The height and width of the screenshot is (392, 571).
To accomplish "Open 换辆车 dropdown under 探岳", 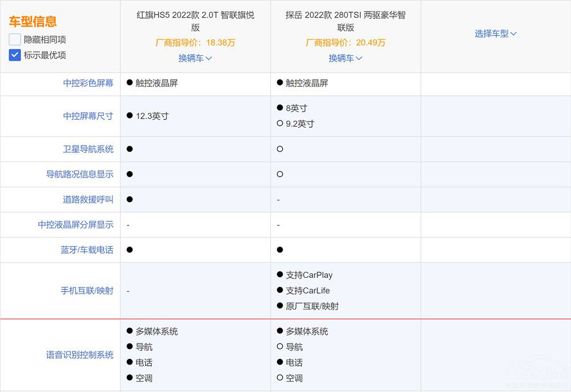I will 345,58.
